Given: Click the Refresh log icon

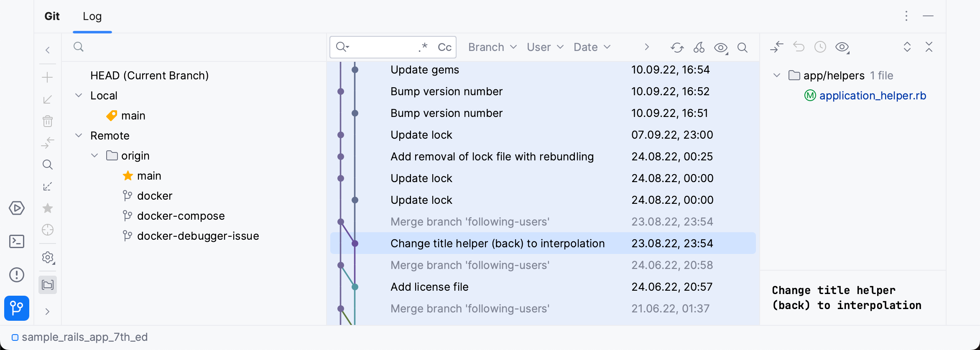Looking at the screenshot, I should 677,48.
